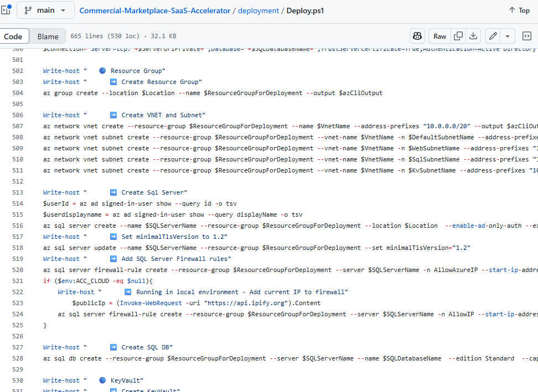View the Raw file

(439, 36)
